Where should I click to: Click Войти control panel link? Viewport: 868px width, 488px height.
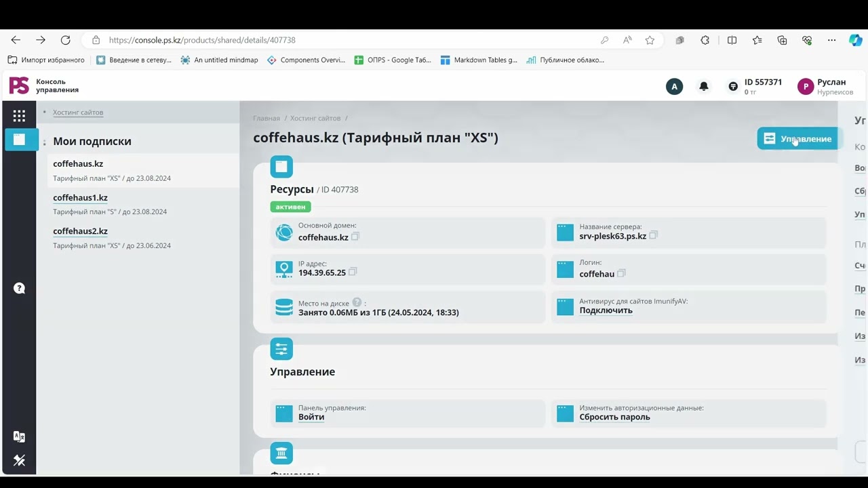coord(311,417)
